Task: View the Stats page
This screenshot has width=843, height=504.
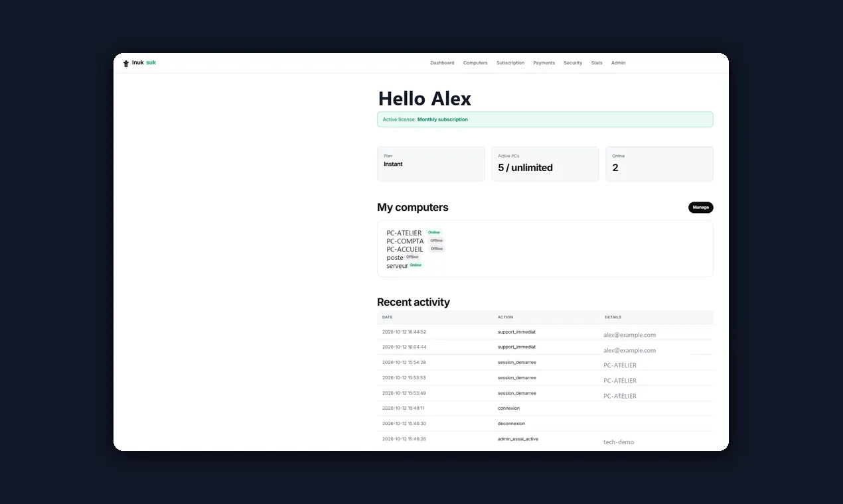Action: (597, 63)
